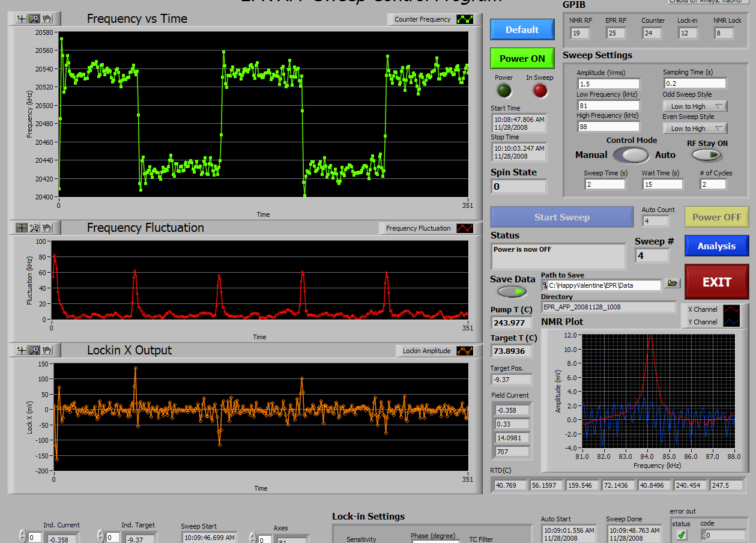The image size is (756, 543).
Task: Click the X Channel legend plot icon
Action: point(731,309)
